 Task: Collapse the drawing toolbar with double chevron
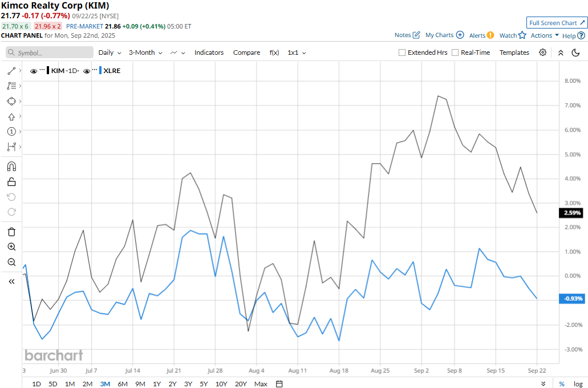tap(11, 281)
